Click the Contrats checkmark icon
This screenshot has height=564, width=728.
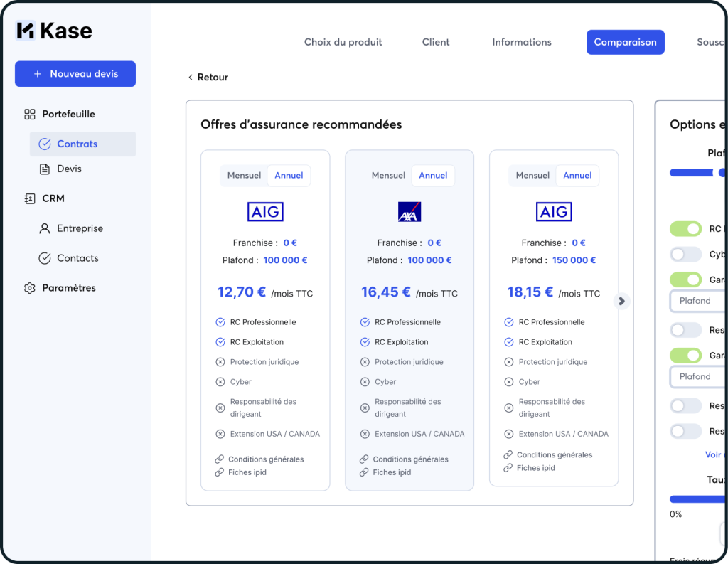point(45,144)
